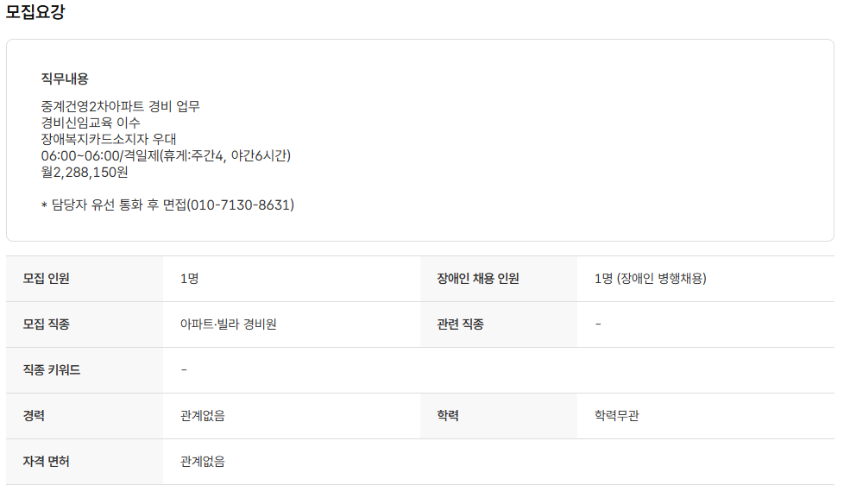
Task: Click the 관련 직종 label
Action: (x=461, y=324)
